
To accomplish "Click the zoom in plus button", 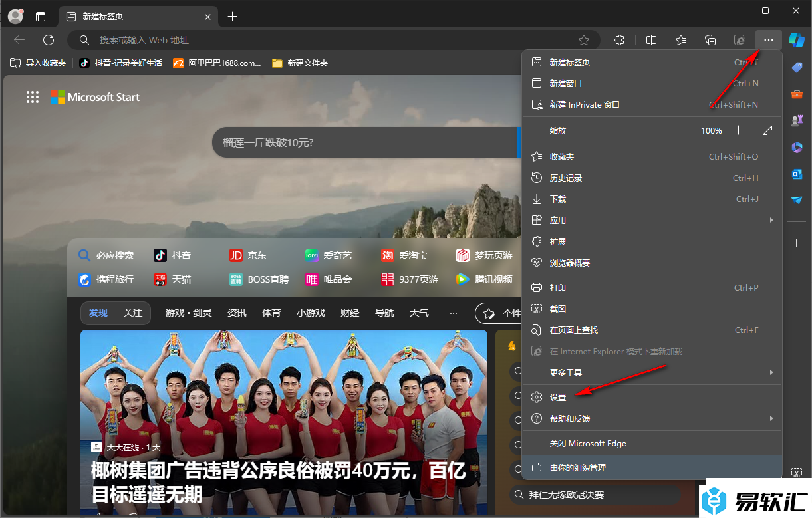I will 738,131.
